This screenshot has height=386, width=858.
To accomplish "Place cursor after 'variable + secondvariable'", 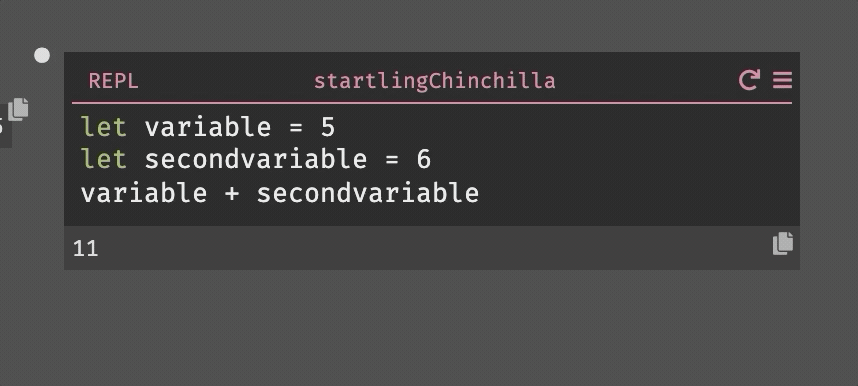I will click(x=480, y=193).
